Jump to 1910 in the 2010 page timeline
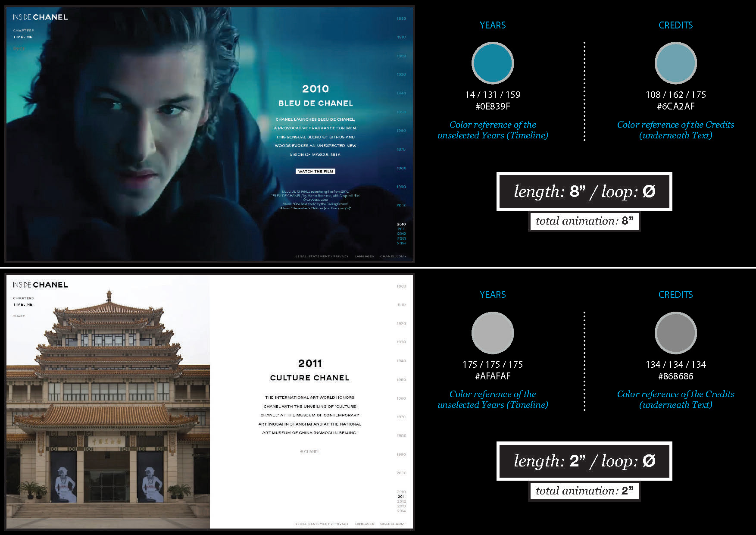The width and height of the screenshot is (756, 535). (401, 37)
